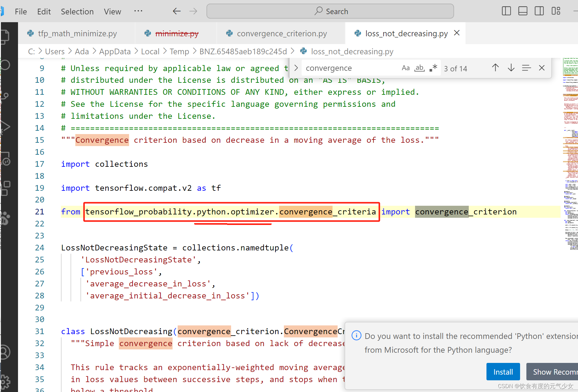578x392 pixels.
Task: Go to previous search match arrow
Action: 495,68
